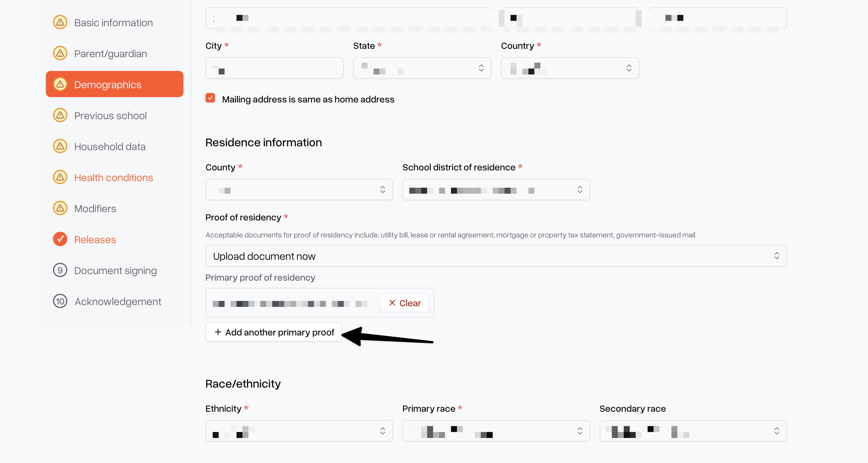The height and width of the screenshot is (463, 868).
Task: Open the State dropdown
Action: (x=422, y=68)
